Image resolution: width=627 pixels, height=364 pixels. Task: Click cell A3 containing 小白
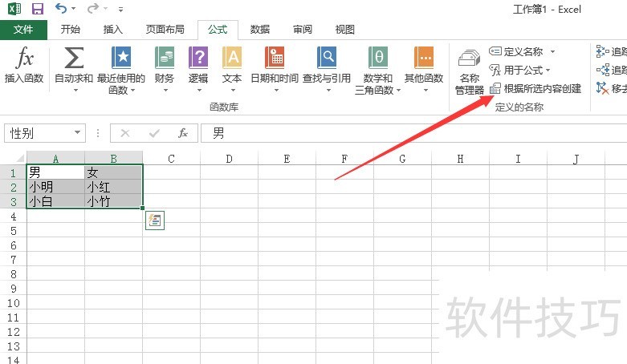(55, 201)
